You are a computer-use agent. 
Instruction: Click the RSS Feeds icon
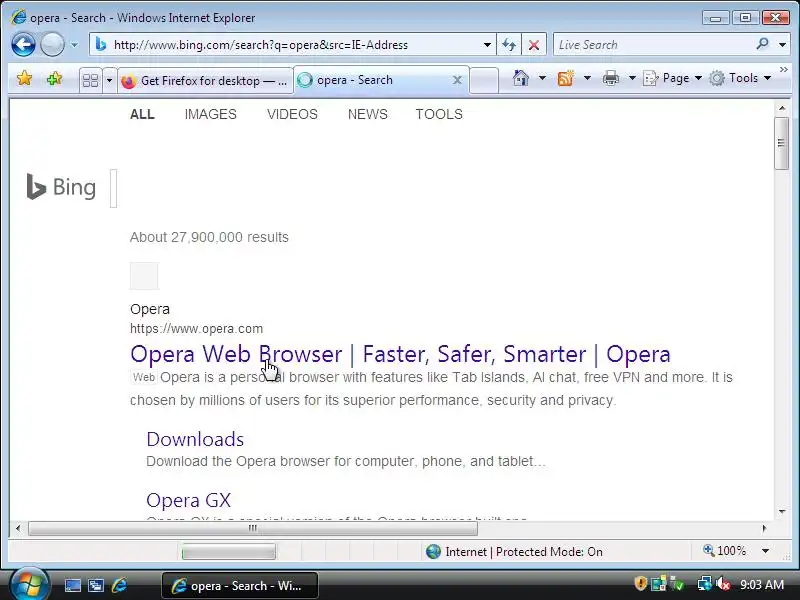565,78
